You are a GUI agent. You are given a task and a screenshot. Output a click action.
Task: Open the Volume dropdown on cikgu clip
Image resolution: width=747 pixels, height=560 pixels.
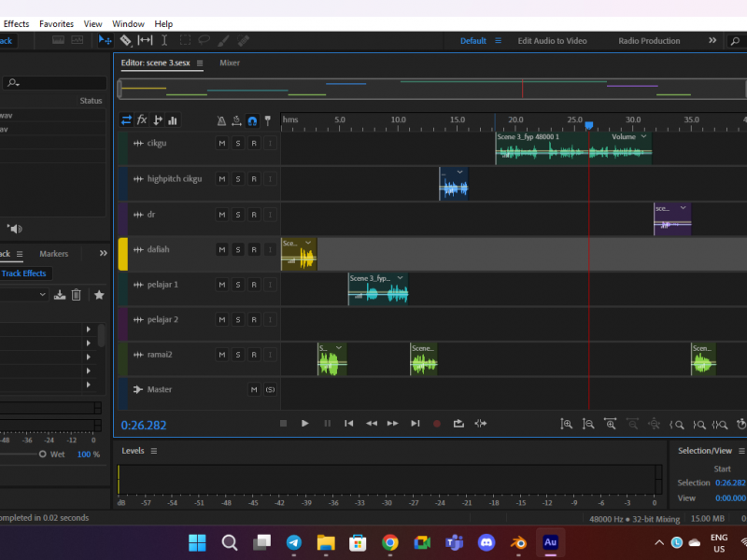643,137
